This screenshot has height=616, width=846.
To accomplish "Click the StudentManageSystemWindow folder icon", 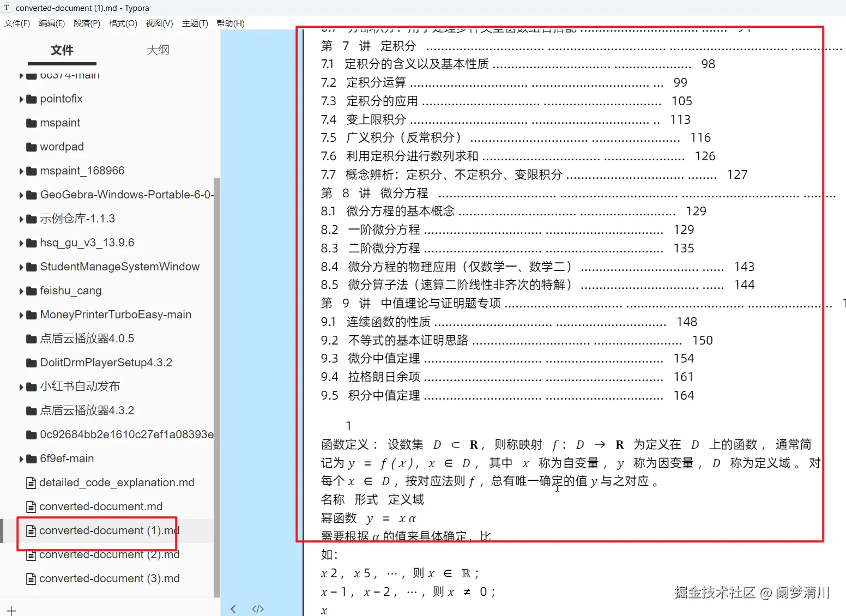I will click(32, 267).
